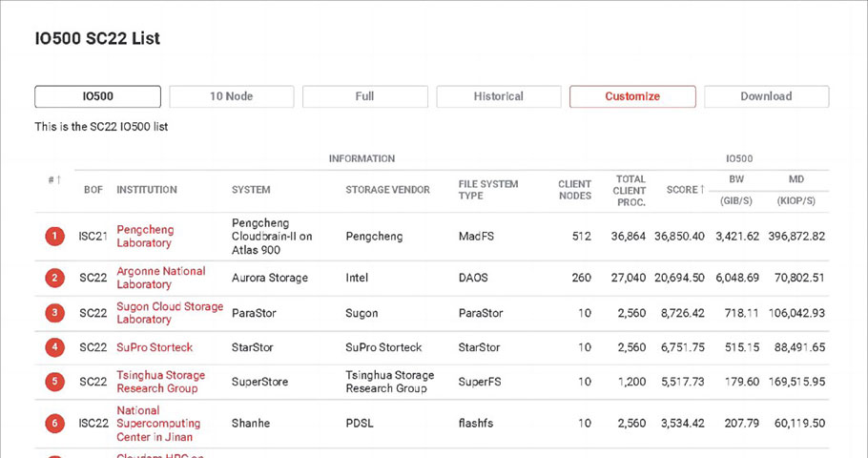Open the Customize button

coord(632,96)
